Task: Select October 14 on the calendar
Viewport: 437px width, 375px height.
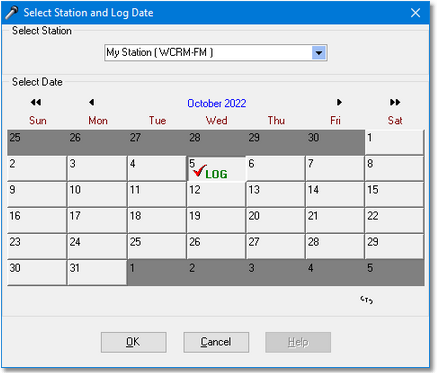Action: pyautogui.click(x=335, y=194)
